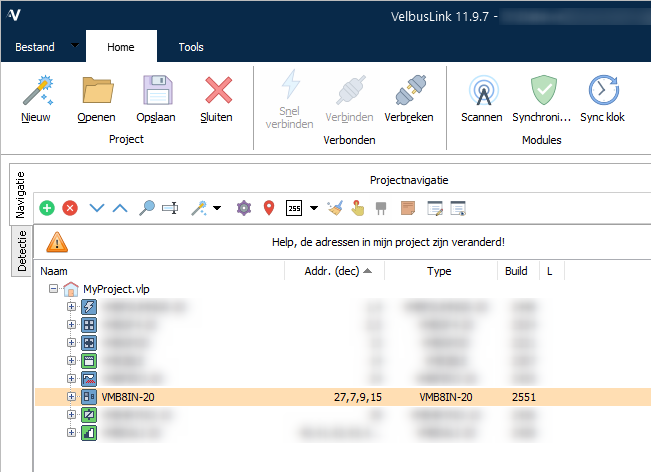Screen dimensions: 651x472
Task: Expand the green bar-chart module row
Action: pos(71,433)
